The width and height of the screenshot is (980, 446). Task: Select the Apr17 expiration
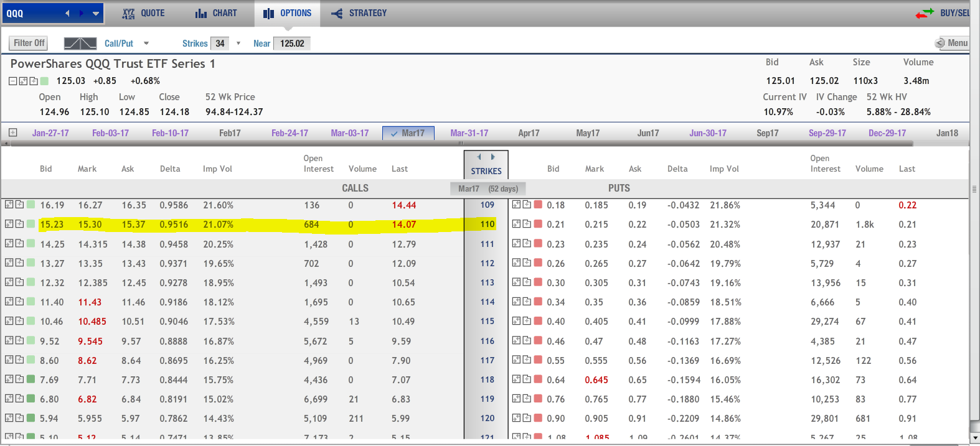click(529, 133)
